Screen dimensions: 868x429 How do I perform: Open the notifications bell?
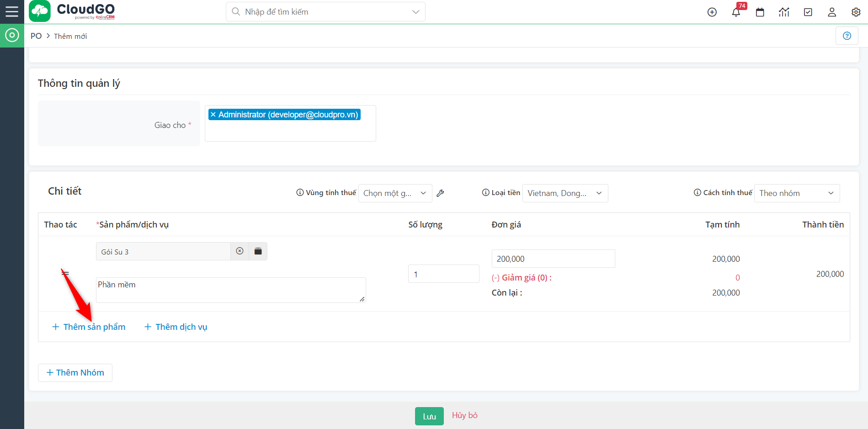coord(736,12)
